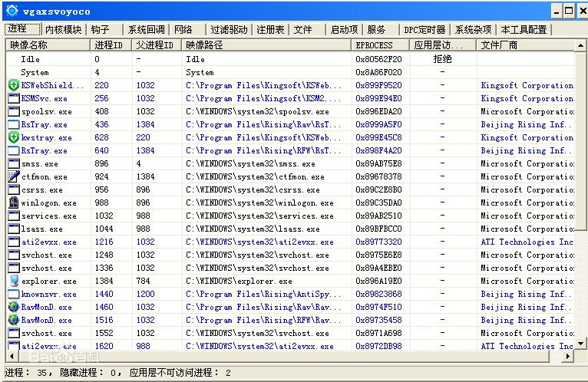Click the 拒绝 cell in Idle row
The width and height of the screenshot is (588, 382).
[442, 59]
